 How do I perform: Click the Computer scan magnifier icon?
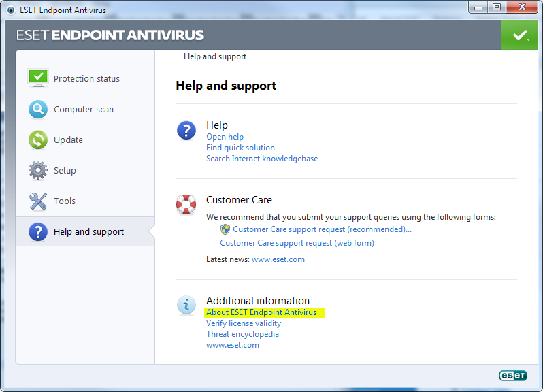click(x=38, y=110)
